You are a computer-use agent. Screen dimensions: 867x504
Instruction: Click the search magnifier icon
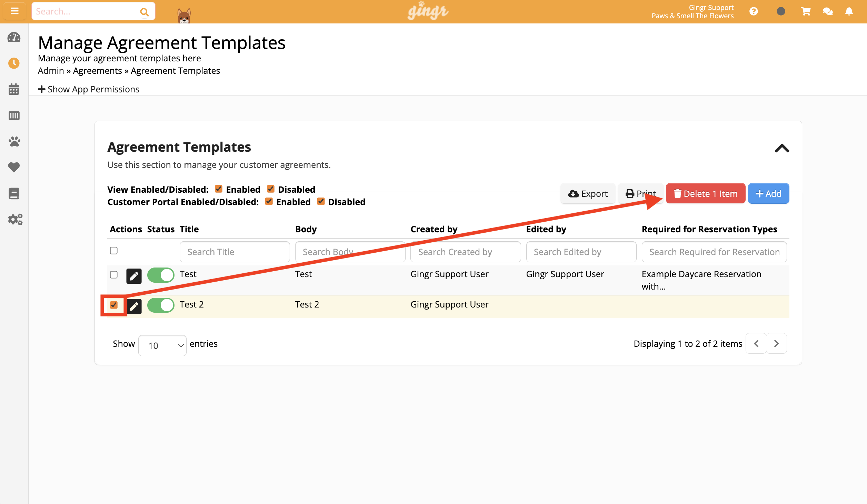[x=144, y=12]
